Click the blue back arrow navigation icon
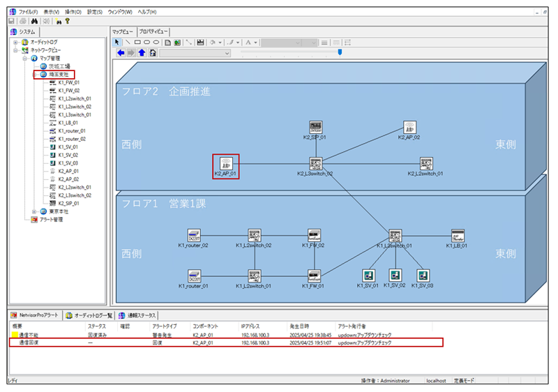 [121, 53]
